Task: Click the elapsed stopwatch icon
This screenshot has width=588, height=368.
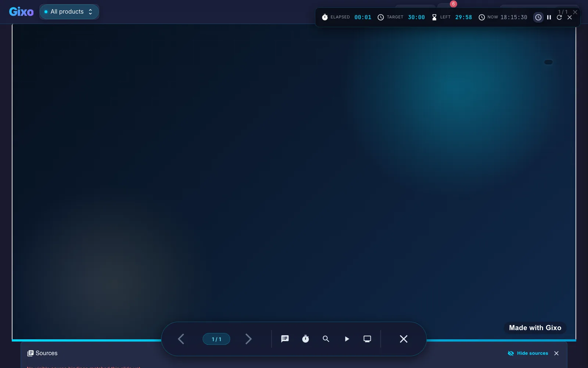Action: click(x=325, y=17)
